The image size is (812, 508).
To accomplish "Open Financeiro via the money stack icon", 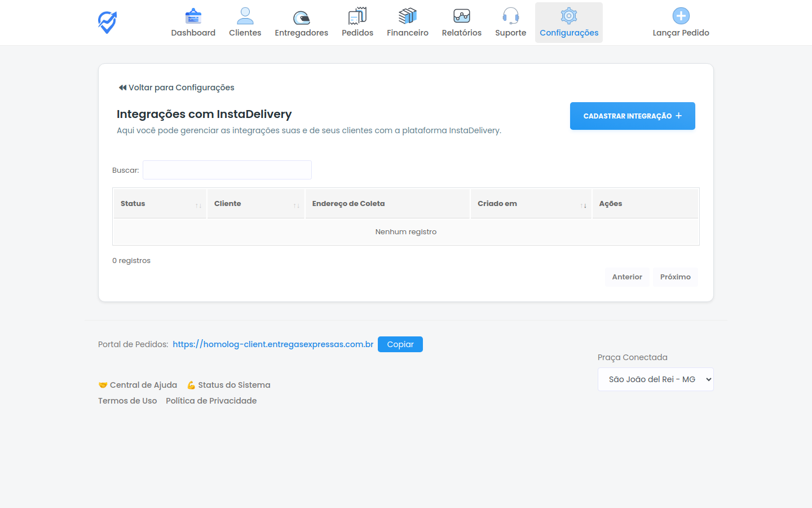I will 407,15.
